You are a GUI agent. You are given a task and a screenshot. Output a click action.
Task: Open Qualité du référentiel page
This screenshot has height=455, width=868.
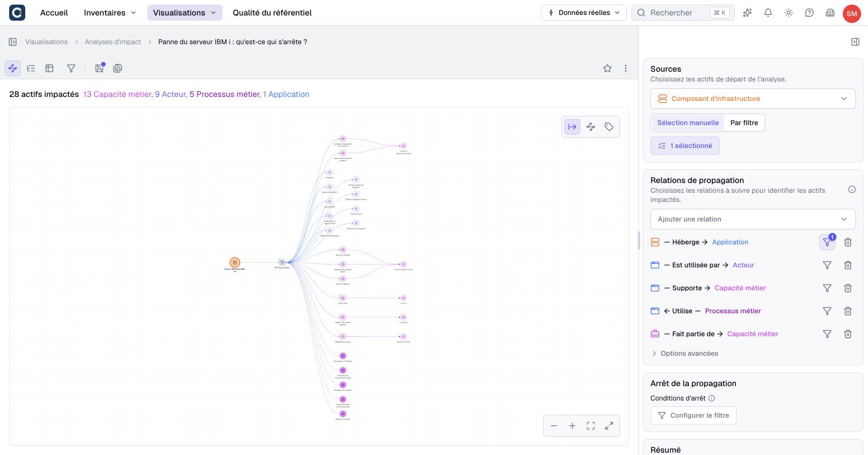tap(272, 13)
